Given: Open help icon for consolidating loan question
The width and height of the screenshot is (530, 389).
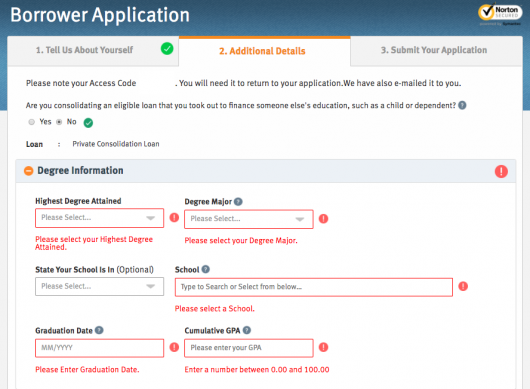Looking at the screenshot, I should [462, 105].
